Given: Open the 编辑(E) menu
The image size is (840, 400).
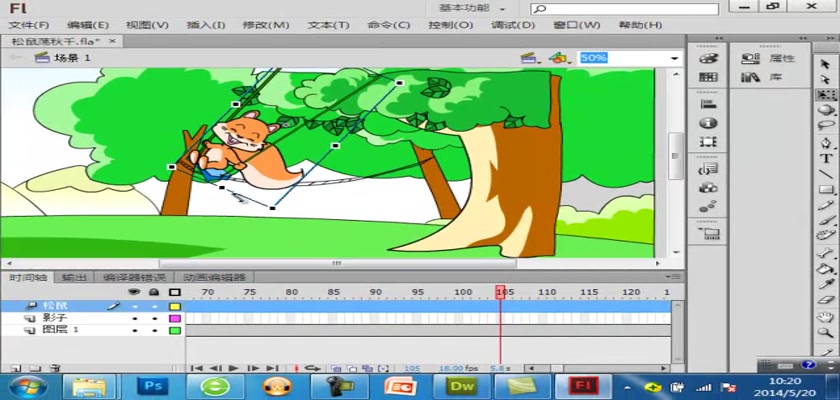Looking at the screenshot, I should [88, 25].
